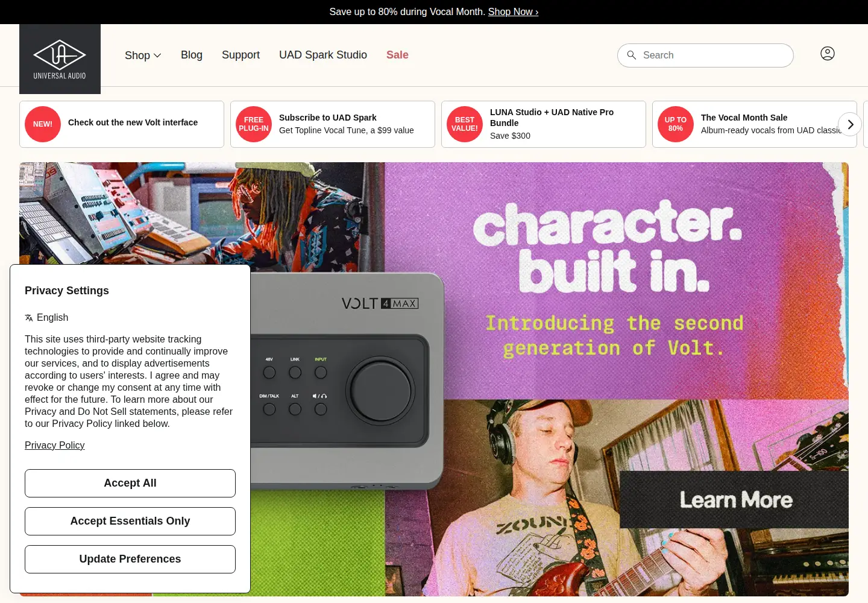Viewport: 868px width, 603px height.
Task: Open the user account icon
Action: point(828,54)
